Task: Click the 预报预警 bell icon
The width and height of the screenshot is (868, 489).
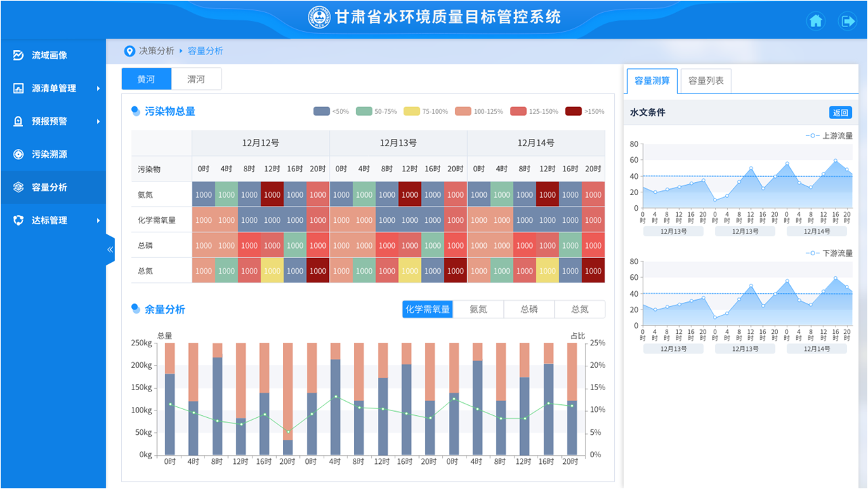Action: coord(18,121)
